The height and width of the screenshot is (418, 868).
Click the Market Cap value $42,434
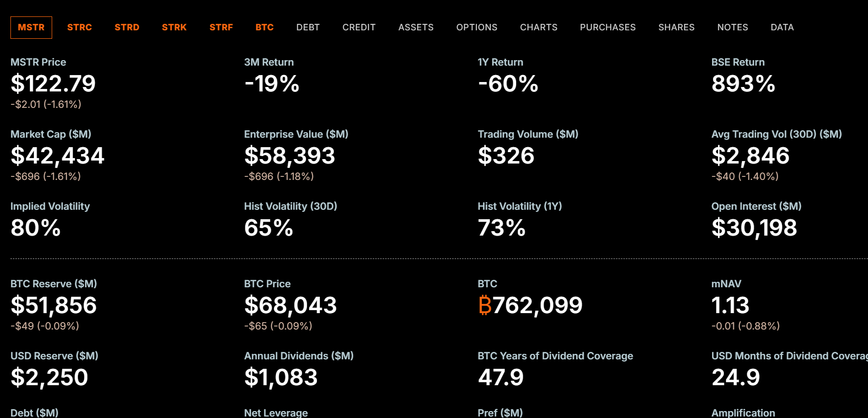point(58,156)
